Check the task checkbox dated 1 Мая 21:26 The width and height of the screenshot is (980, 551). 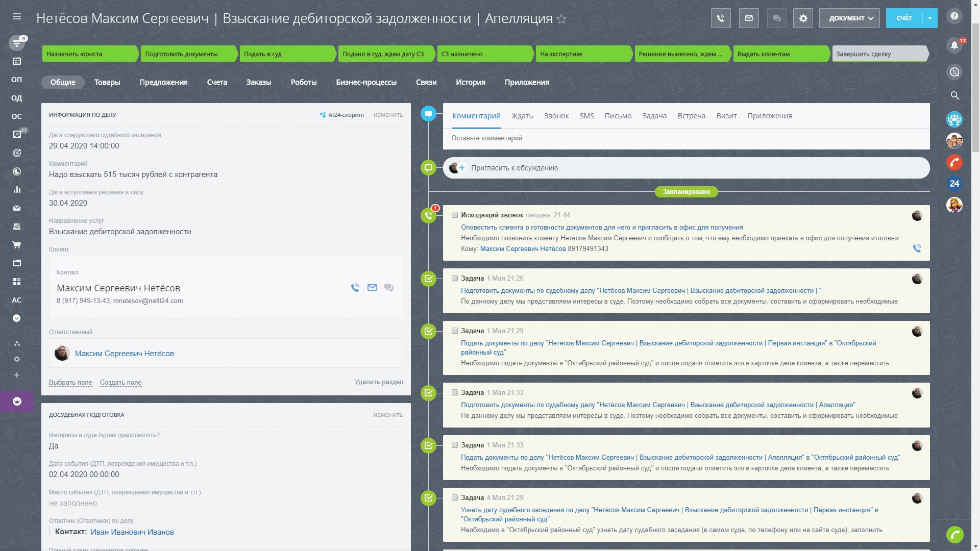455,279
